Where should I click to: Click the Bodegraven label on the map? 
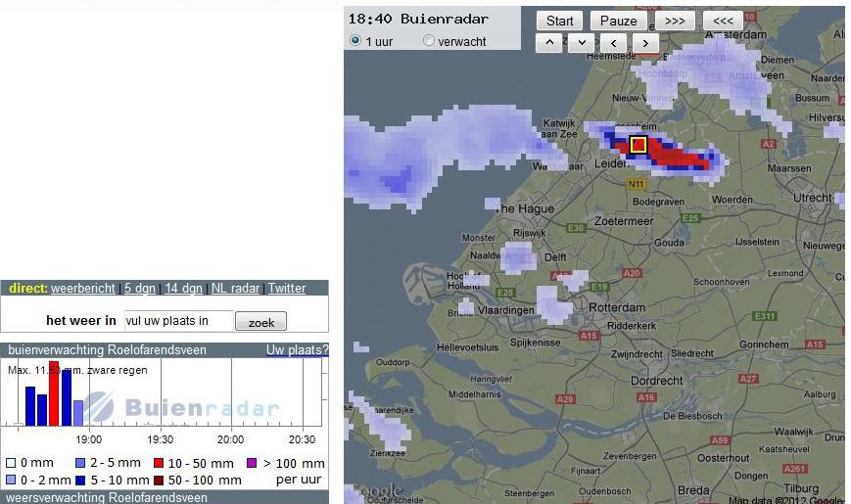pos(658,202)
